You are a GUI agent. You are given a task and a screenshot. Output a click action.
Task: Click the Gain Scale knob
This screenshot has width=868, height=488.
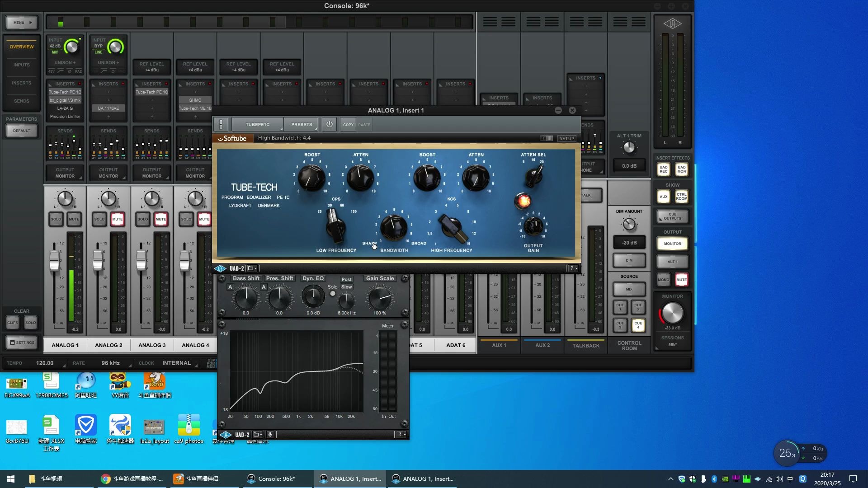pyautogui.click(x=380, y=298)
